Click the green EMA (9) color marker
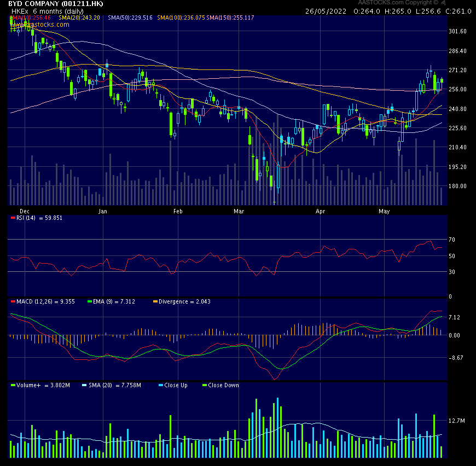This screenshot has height=466, width=476. pyautogui.click(x=90, y=301)
